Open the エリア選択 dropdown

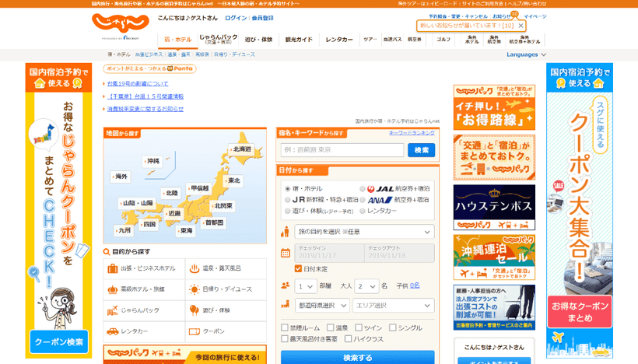393,306
